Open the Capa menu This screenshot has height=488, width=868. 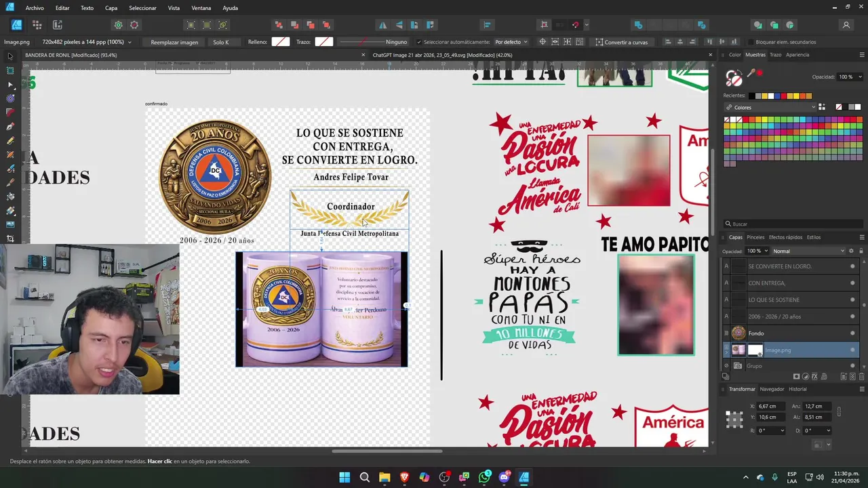click(x=111, y=8)
